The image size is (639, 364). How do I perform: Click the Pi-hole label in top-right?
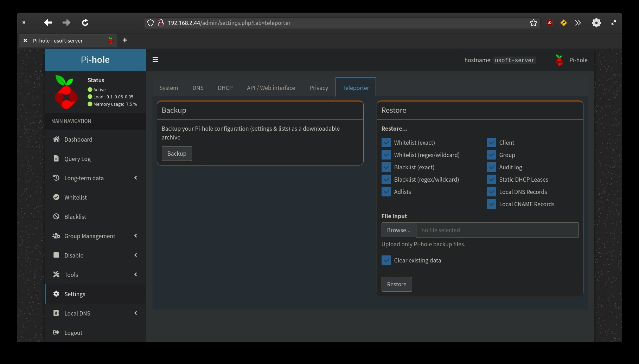(x=579, y=60)
